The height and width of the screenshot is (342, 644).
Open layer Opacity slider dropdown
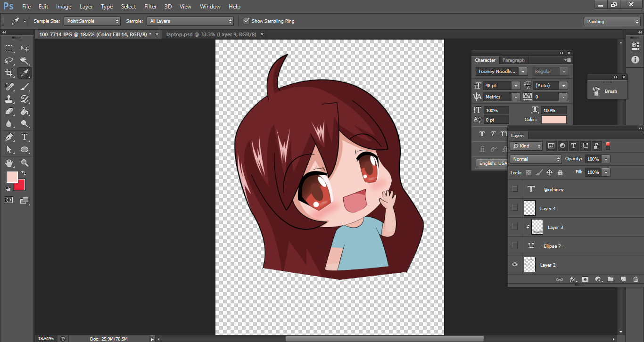[606, 159]
